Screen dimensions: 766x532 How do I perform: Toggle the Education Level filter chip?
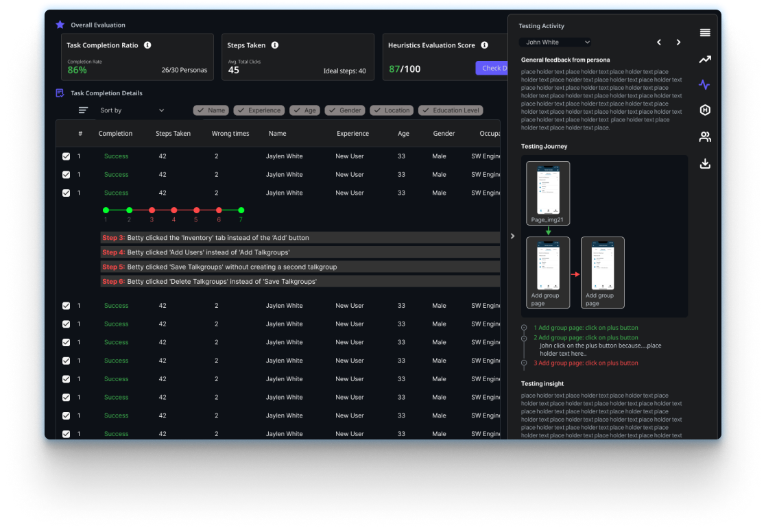451,110
